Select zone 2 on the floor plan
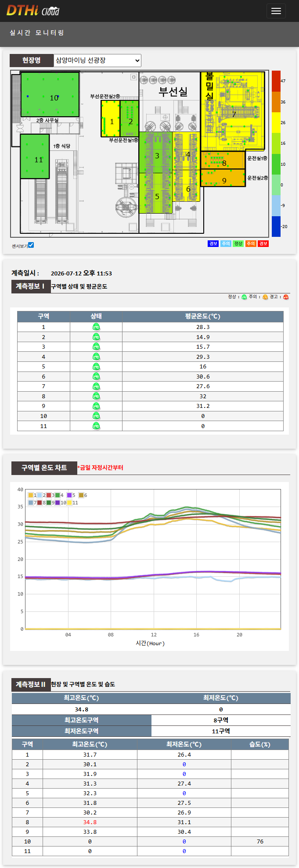This screenshot has height=868, width=299. (130, 118)
